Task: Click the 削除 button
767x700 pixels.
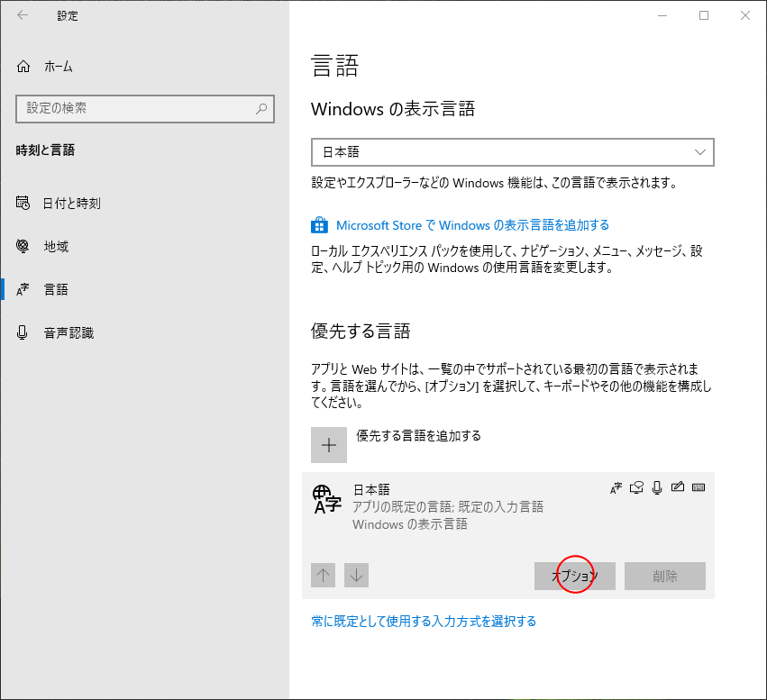Action: [665, 576]
